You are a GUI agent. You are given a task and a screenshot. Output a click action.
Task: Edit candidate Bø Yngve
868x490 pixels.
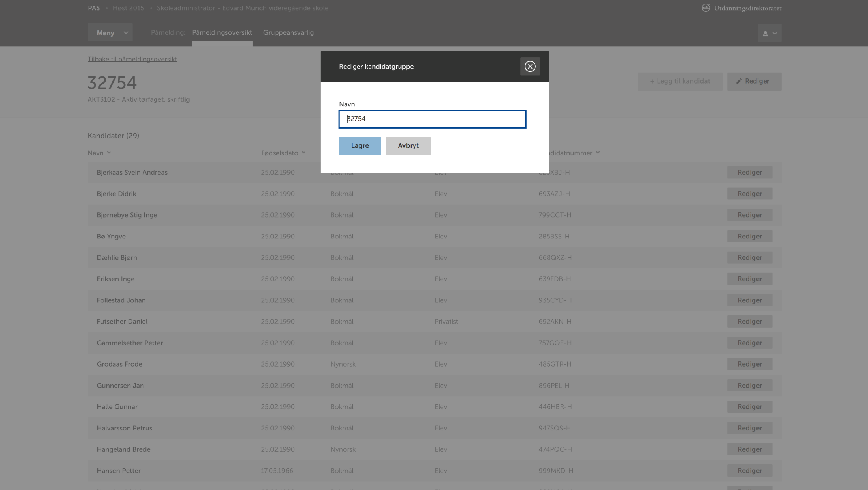(749, 237)
